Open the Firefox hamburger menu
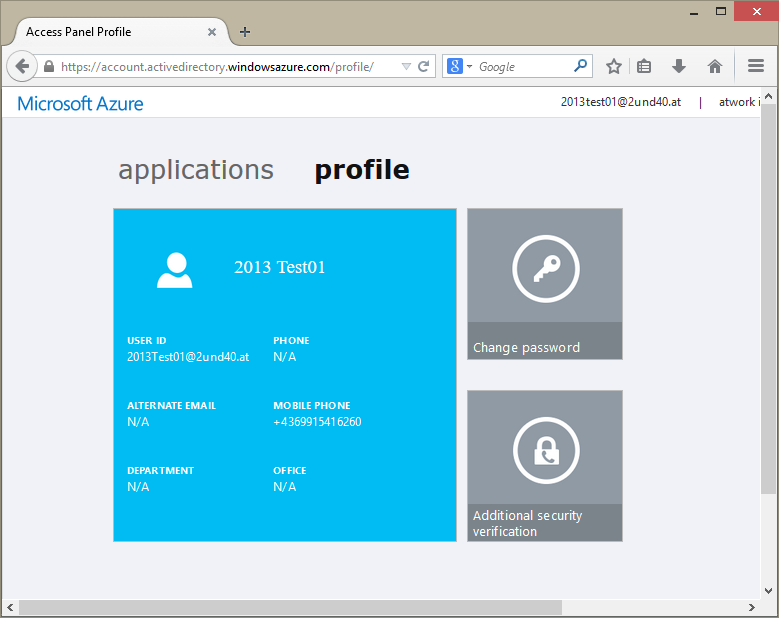Image resolution: width=779 pixels, height=618 pixels. pos(756,66)
